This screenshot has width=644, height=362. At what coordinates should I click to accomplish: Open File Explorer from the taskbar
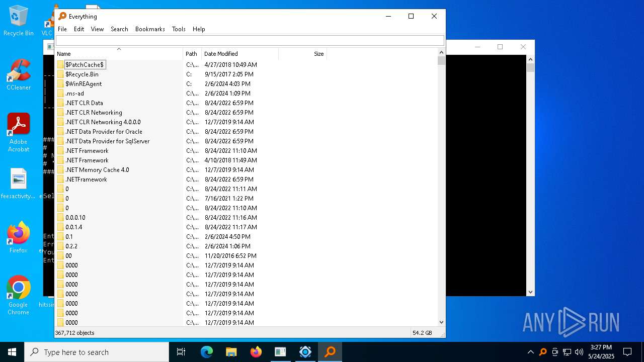click(231, 352)
